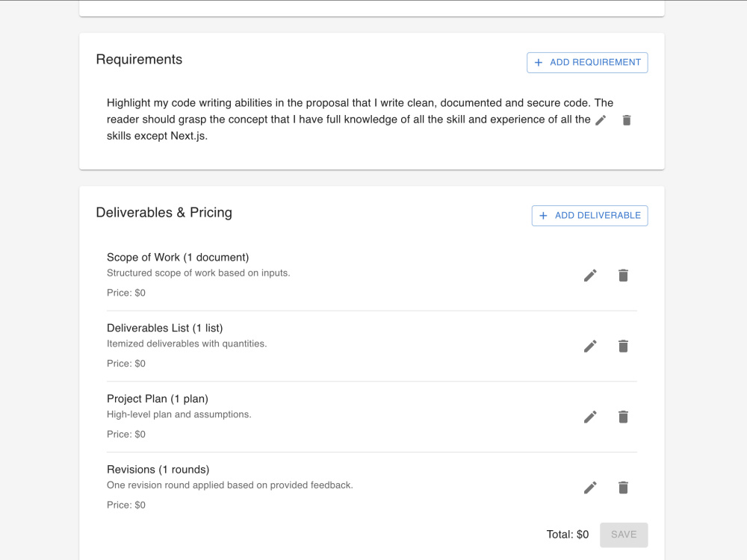Viewport: 747px width, 560px height.
Task: Click the Total: $0 label
Action: tap(568, 535)
